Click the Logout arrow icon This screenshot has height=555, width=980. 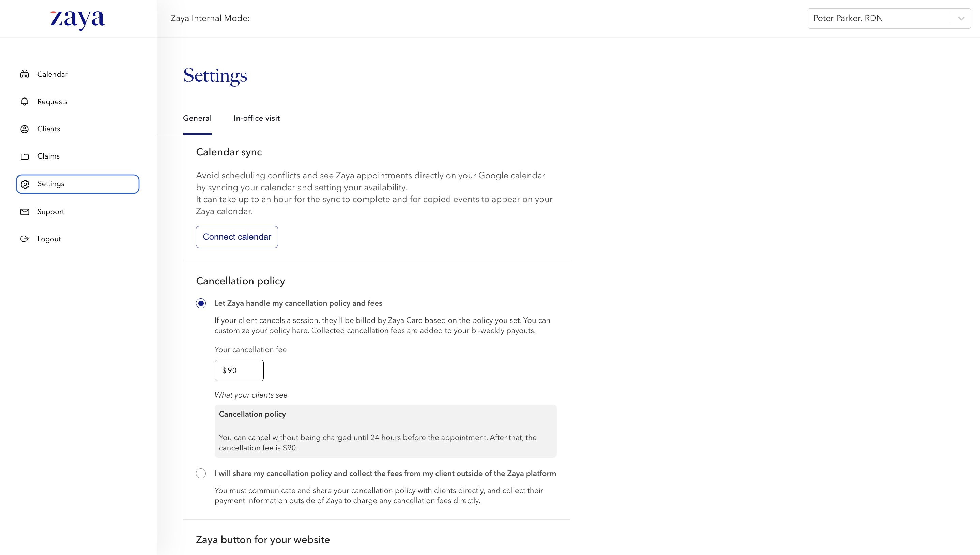tap(25, 239)
